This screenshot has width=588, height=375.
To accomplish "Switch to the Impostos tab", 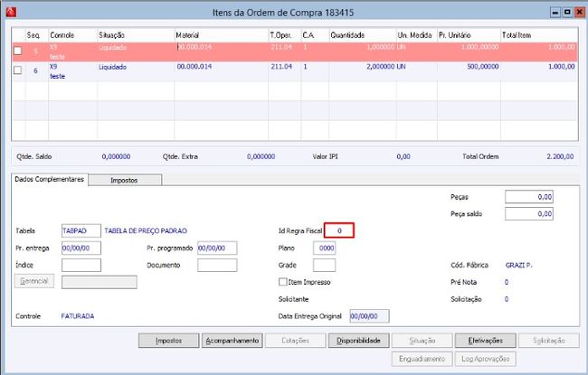I will [x=125, y=180].
